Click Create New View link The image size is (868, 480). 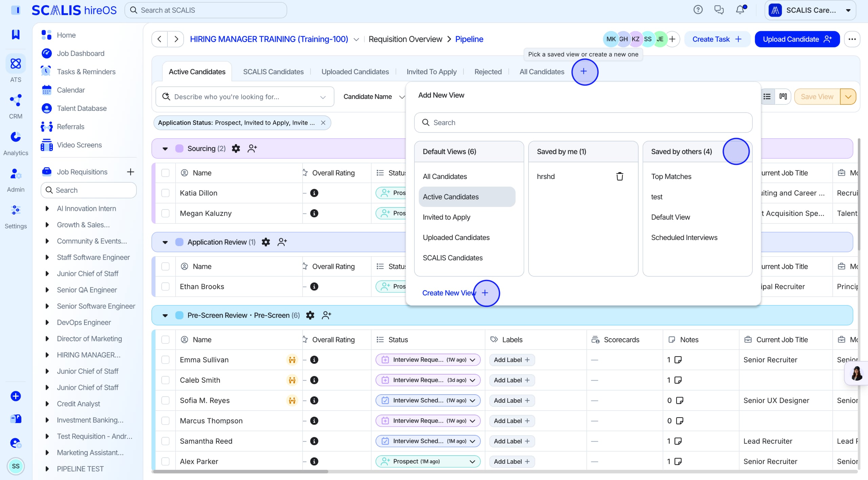tap(455, 293)
